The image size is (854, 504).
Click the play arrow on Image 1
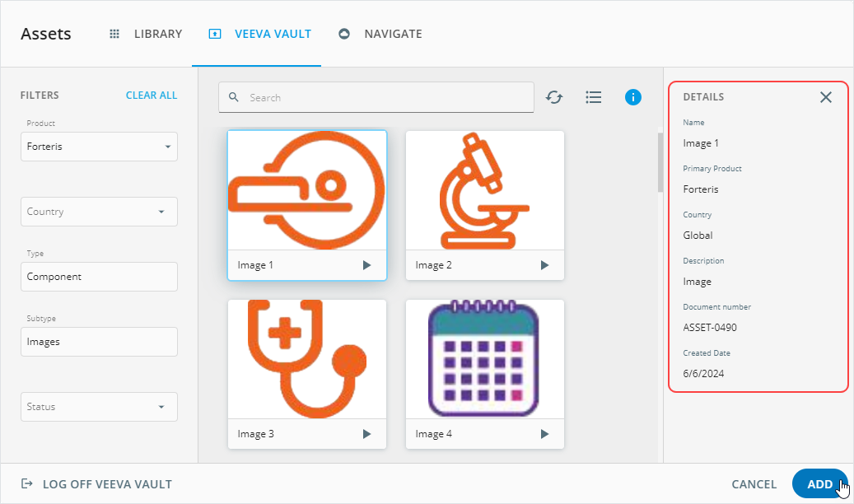click(x=367, y=265)
